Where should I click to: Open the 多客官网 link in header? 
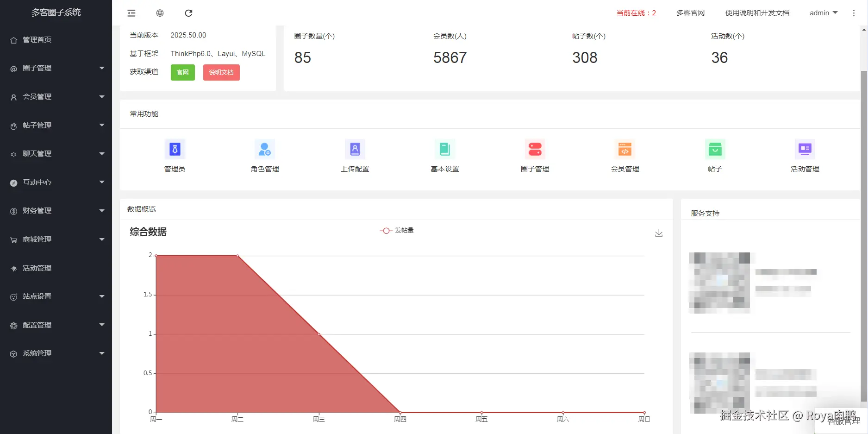tap(691, 13)
